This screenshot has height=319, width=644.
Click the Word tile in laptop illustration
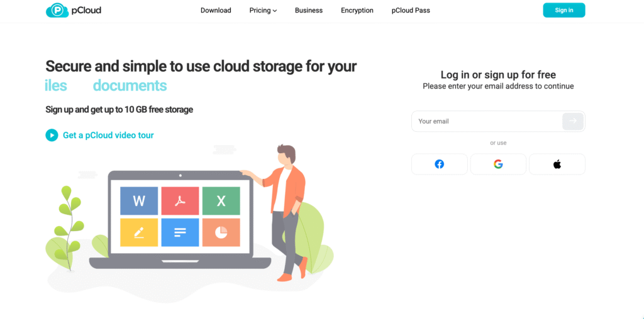point(139,201)
